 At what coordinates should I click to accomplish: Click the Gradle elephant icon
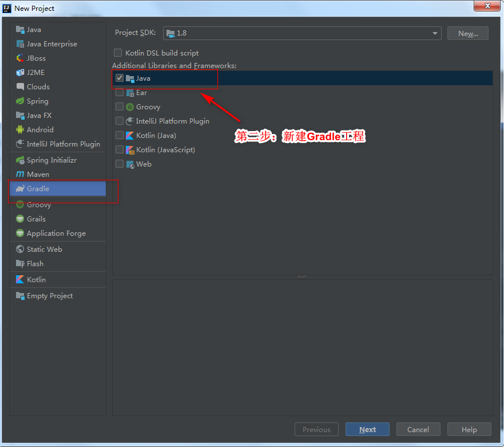click(x=20, y=189)
